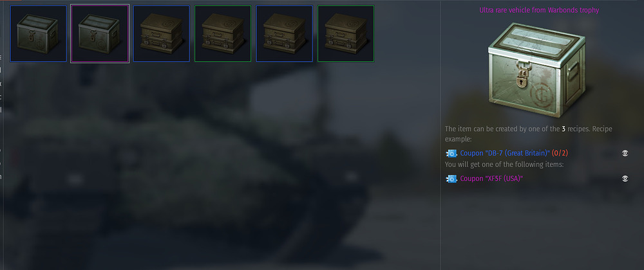The height and width of the screenshot is (270, 644).
Task: Pick the last green-bordered olive crate
Action: pos(346,33)
